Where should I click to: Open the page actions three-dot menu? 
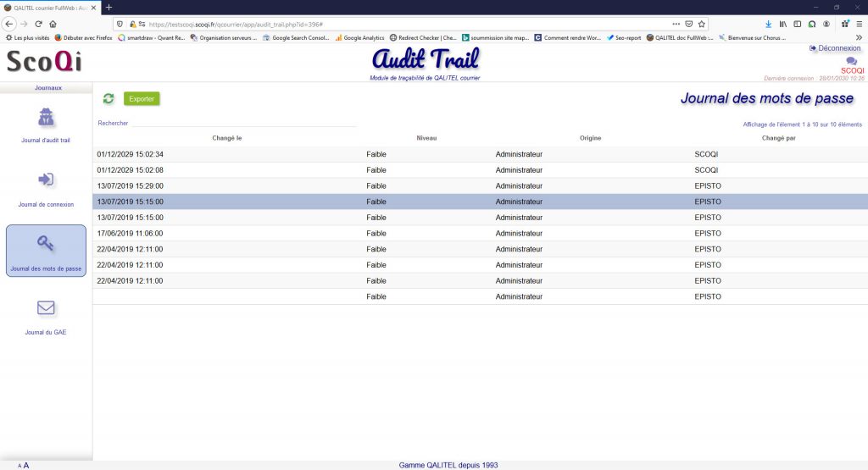(x=676, y=24)
